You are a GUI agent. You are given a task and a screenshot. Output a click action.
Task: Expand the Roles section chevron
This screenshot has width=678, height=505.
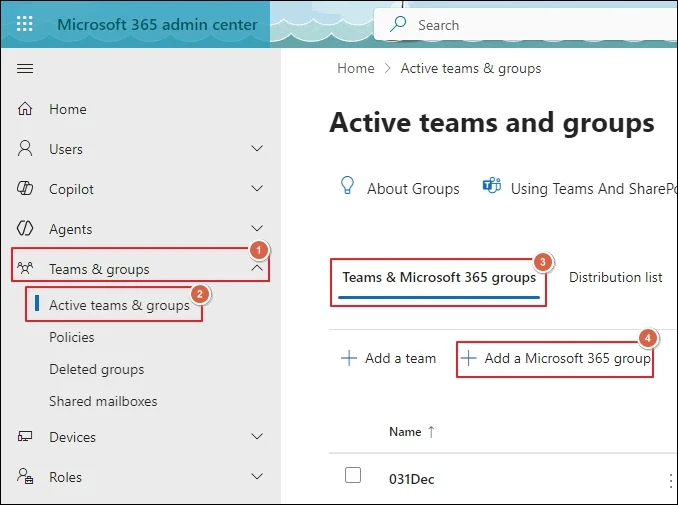tap(257, 476)
